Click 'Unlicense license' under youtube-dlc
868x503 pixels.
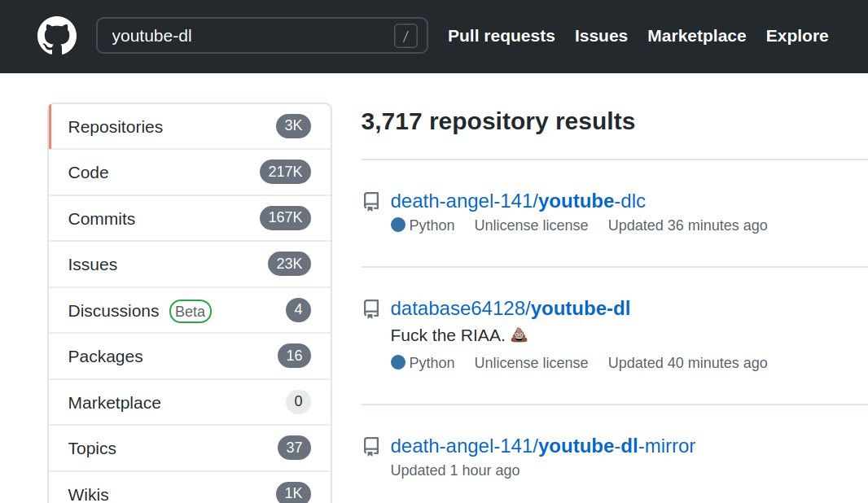[x=531, y=225]
